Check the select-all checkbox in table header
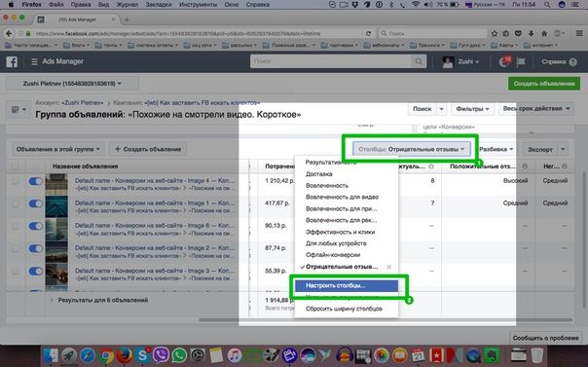588x367 pixels. tap(15, 166)
